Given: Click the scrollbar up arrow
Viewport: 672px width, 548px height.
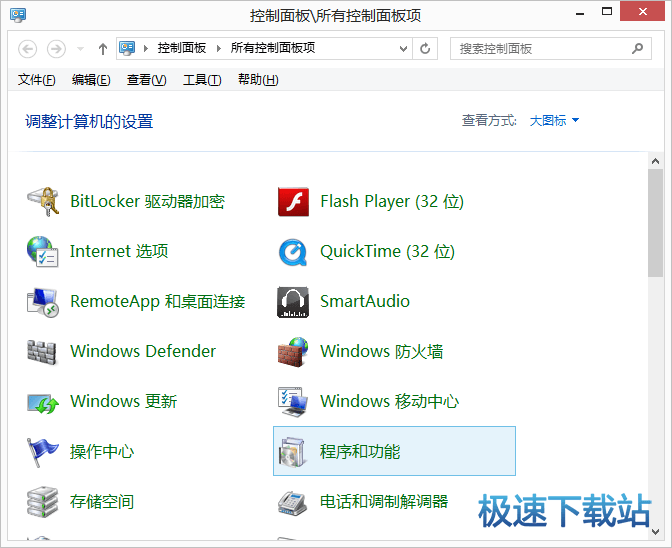Looking at the screenshot, I should [655, 161].
